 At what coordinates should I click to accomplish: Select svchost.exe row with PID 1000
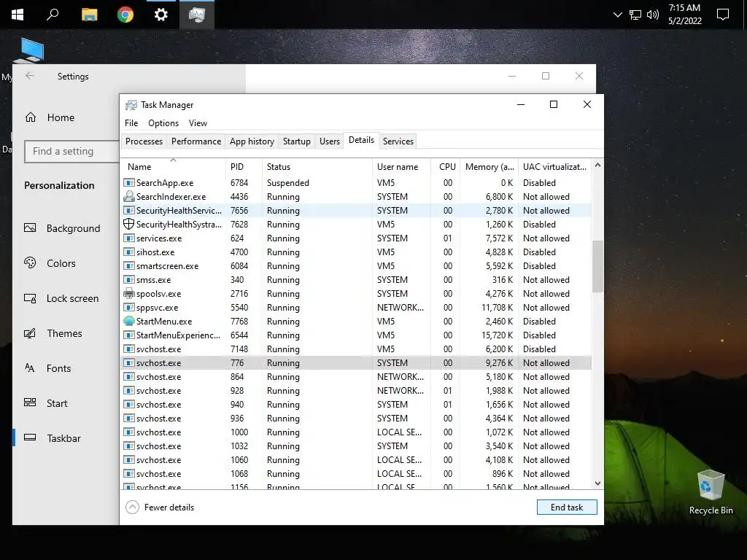pyautogui.click(x=356, y=432)
